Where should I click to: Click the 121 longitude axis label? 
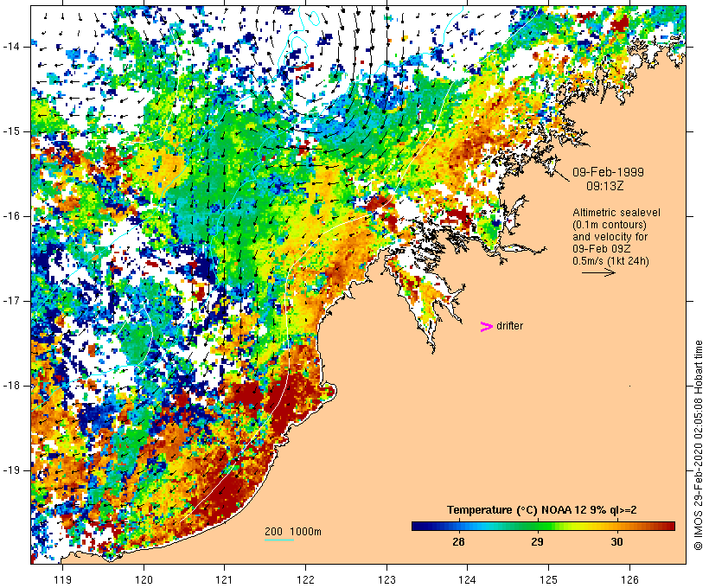click(224, 580)
